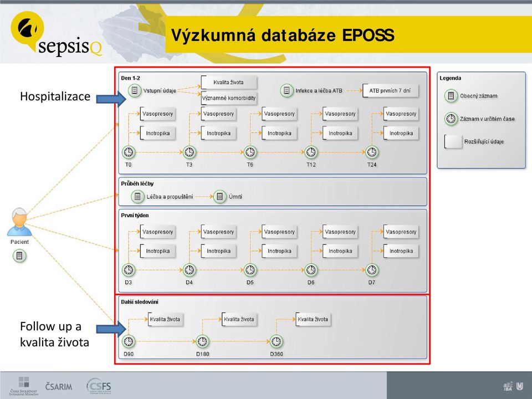The image size is (532, 399).
Task: Click the První týden section title
Action: point(135,216)
